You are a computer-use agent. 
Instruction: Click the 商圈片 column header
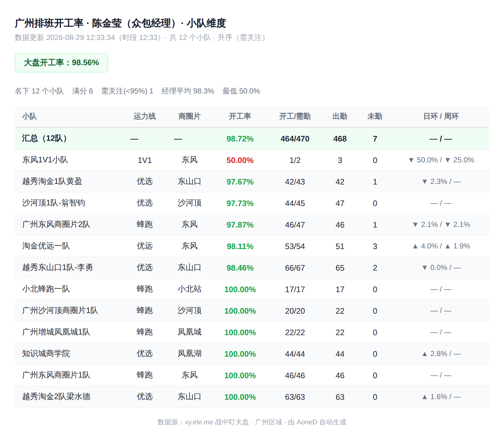(x=189, y=116)
